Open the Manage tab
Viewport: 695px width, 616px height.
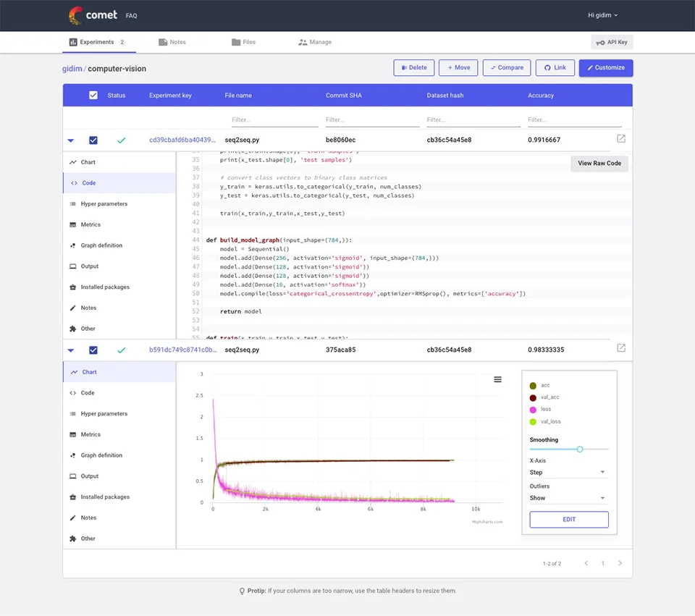(x=315, y=42)
